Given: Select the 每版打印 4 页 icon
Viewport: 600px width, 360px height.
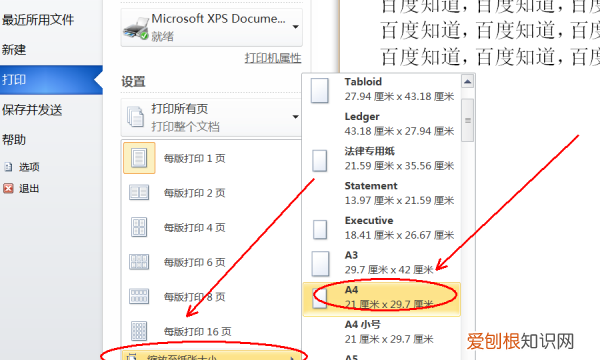Looking at the screenshot, I should [139, 227].
